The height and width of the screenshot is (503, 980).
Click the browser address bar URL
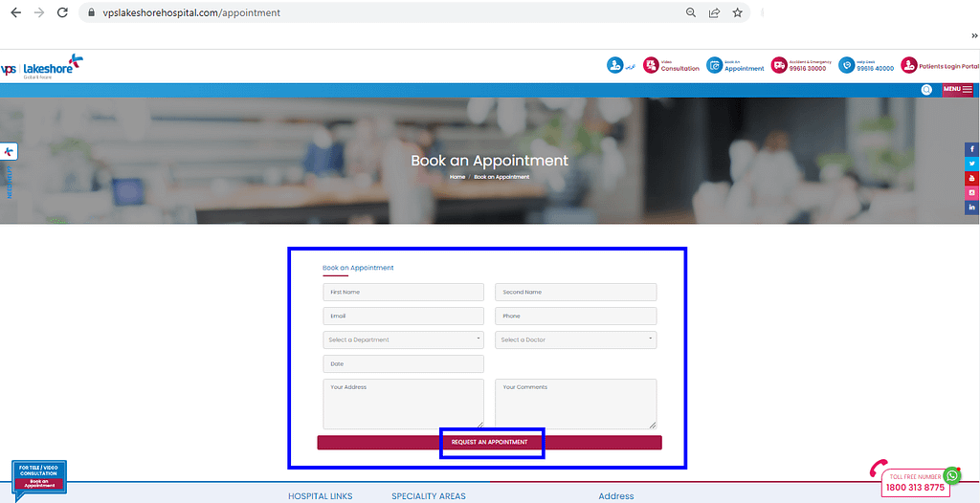191,12
